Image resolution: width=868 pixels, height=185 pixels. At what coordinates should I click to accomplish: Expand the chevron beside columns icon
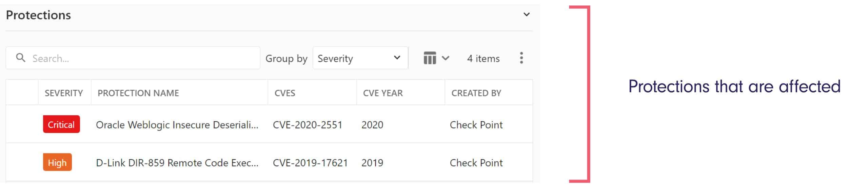click(x=446, y=58)
